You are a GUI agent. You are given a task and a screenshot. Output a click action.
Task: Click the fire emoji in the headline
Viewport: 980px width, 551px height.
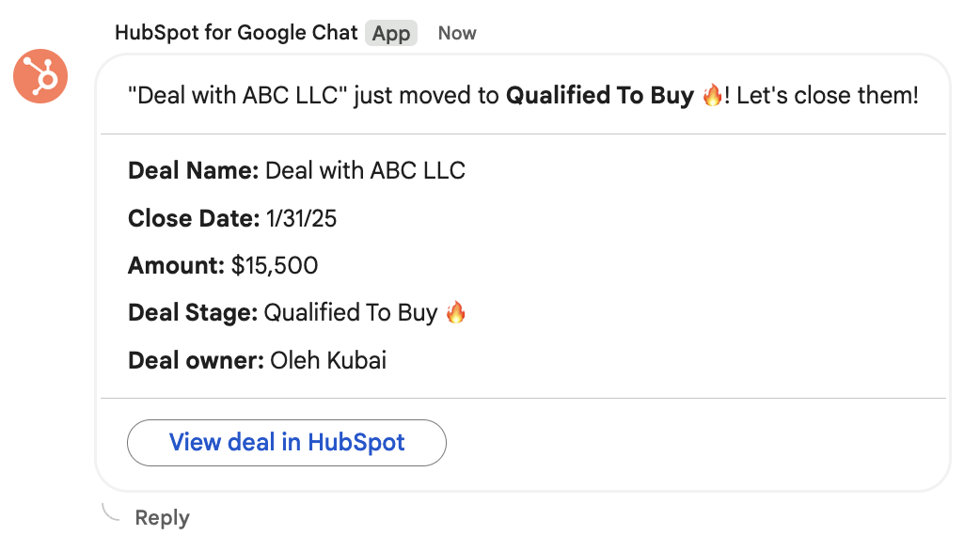coord(713,96)
